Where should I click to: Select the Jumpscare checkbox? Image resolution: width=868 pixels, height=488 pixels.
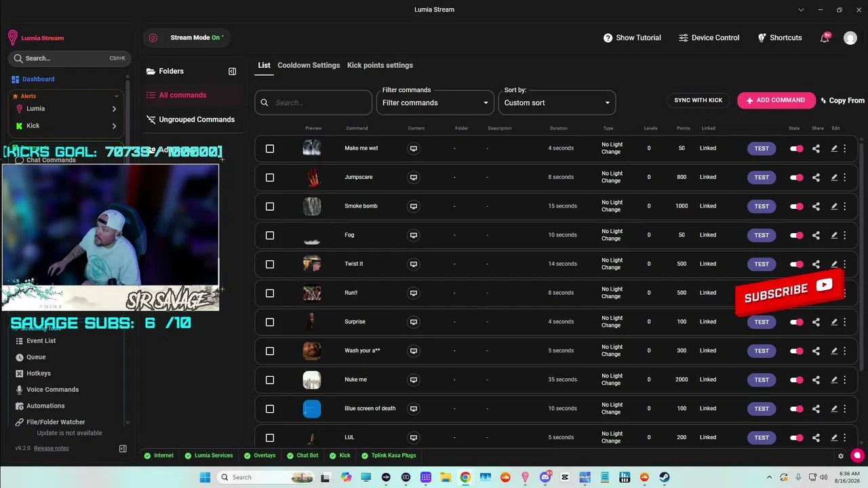point(270,178)
